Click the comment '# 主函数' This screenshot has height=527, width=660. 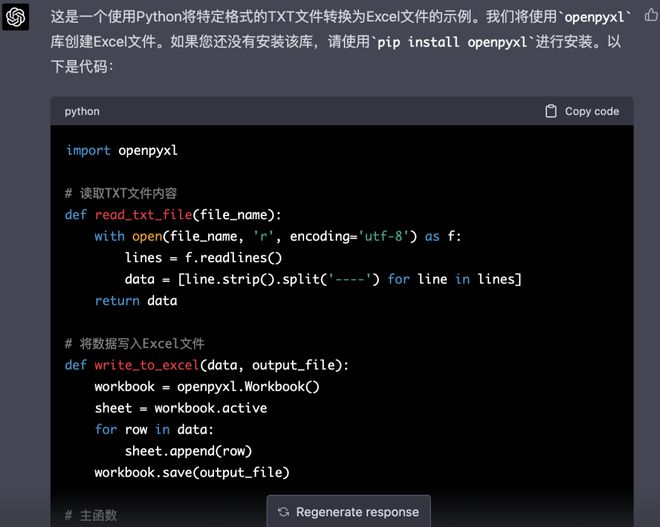tap(91, 515)
